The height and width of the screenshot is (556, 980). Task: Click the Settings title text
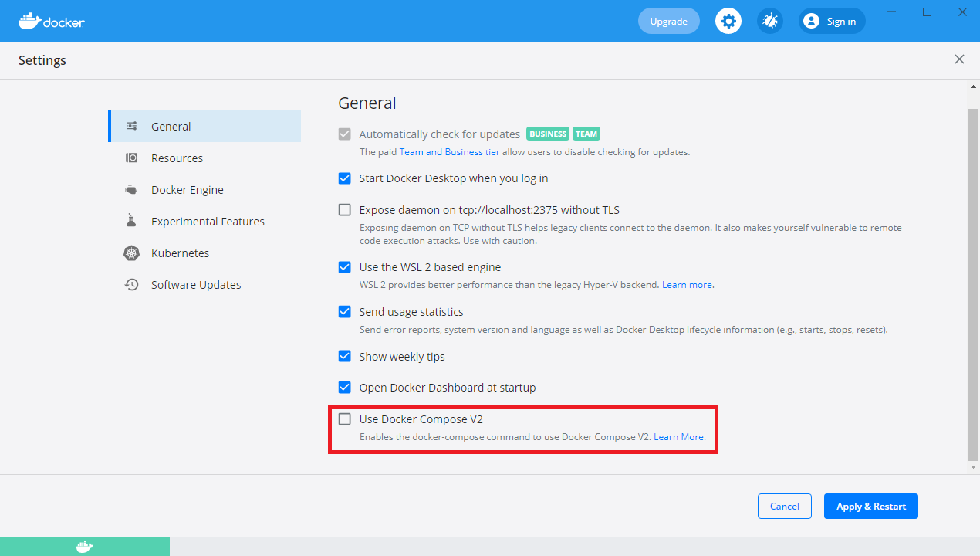point(42,60)
